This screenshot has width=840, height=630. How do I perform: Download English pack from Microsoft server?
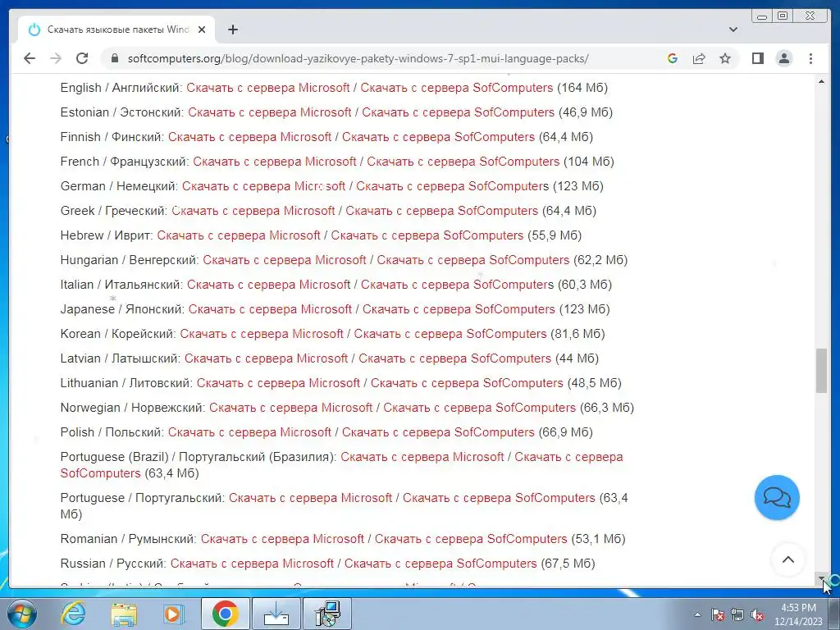268,88
